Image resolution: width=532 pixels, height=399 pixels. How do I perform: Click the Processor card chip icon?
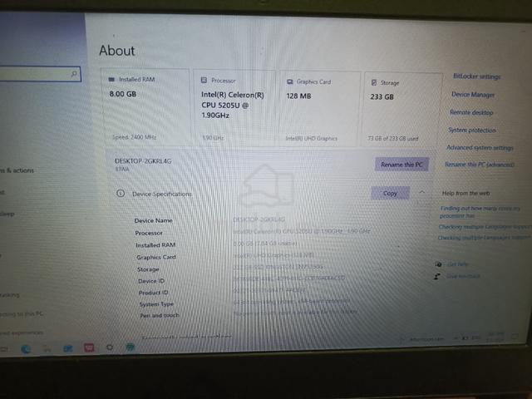pos(204,80)
